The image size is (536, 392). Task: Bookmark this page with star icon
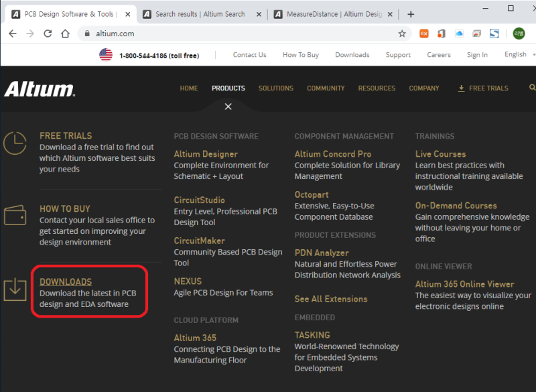click(x=402, y=34)
